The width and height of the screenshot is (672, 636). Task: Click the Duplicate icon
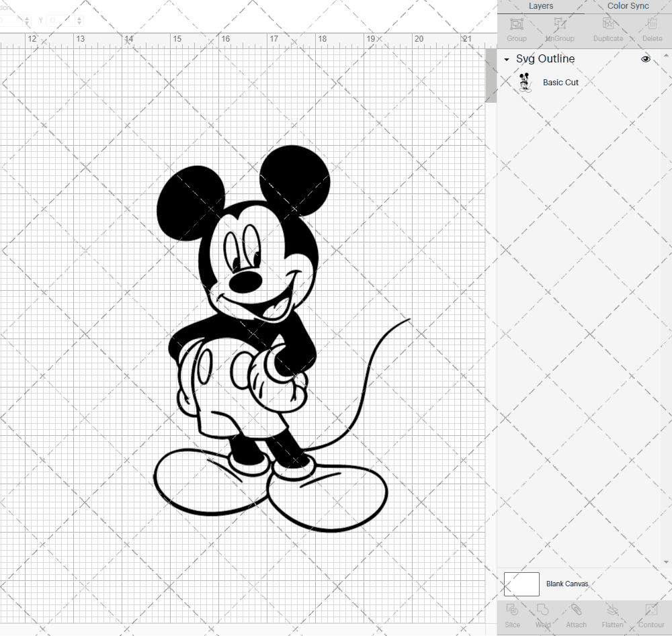pyautogui.click(x=608, y=24)
